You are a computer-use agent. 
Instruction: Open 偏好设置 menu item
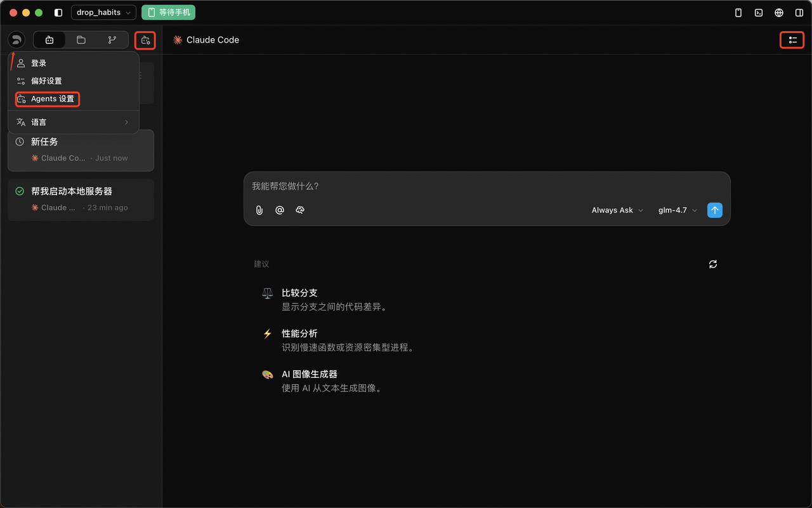coord(46,81)
